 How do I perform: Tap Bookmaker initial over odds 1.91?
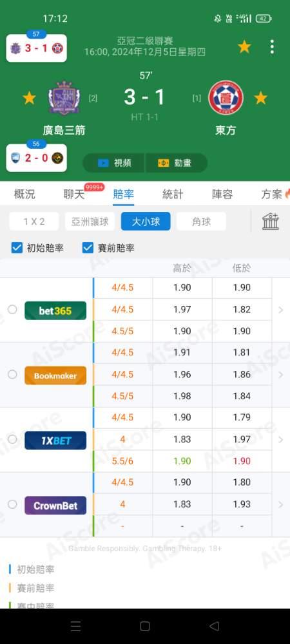pos(182,352)
